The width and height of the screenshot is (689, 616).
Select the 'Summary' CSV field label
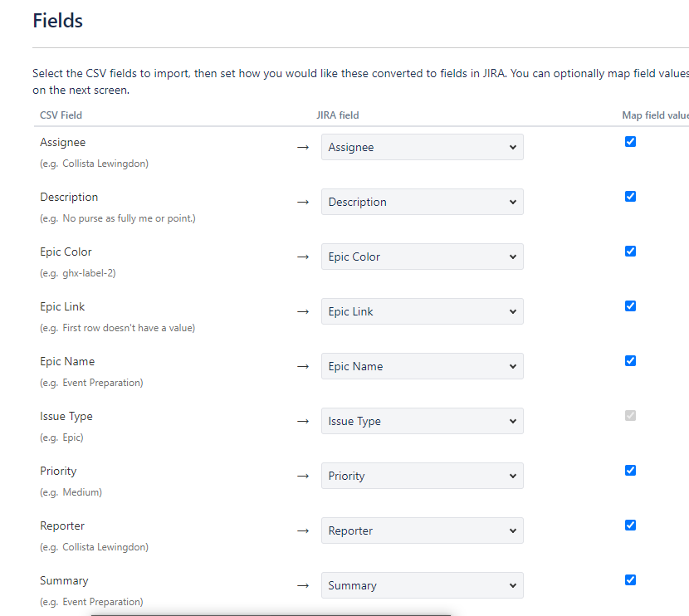pyautogui.click(x=64, y=580)
